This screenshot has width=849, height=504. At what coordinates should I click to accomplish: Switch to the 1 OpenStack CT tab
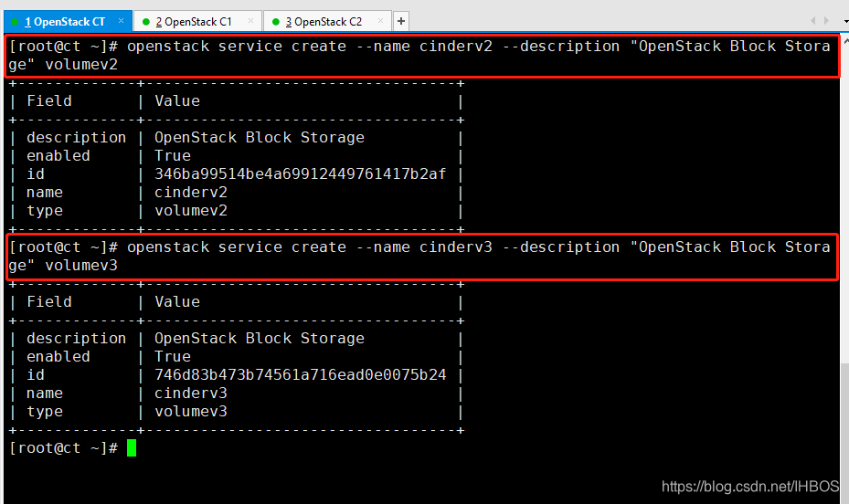pos(67,22)
